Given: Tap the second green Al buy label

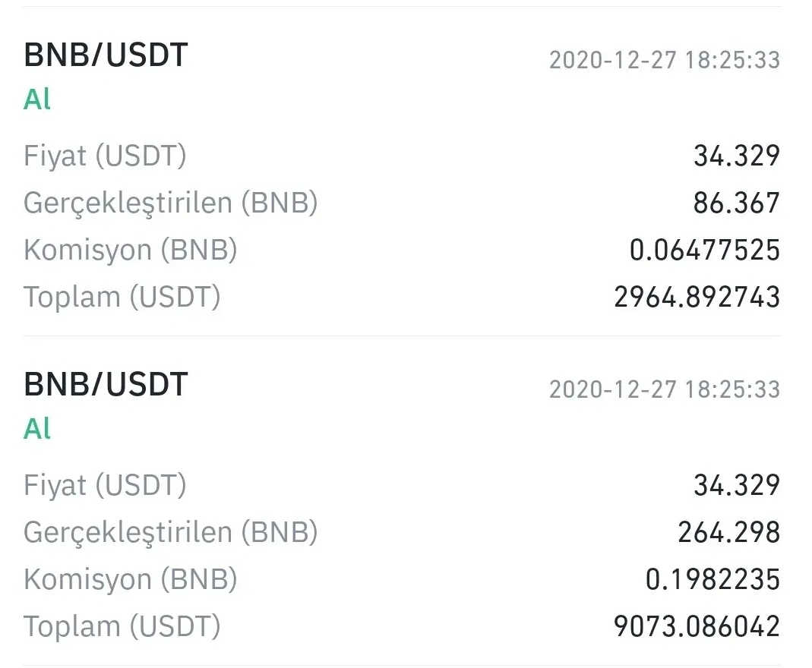Looking at the screenshot, I should tap(37, 428).
